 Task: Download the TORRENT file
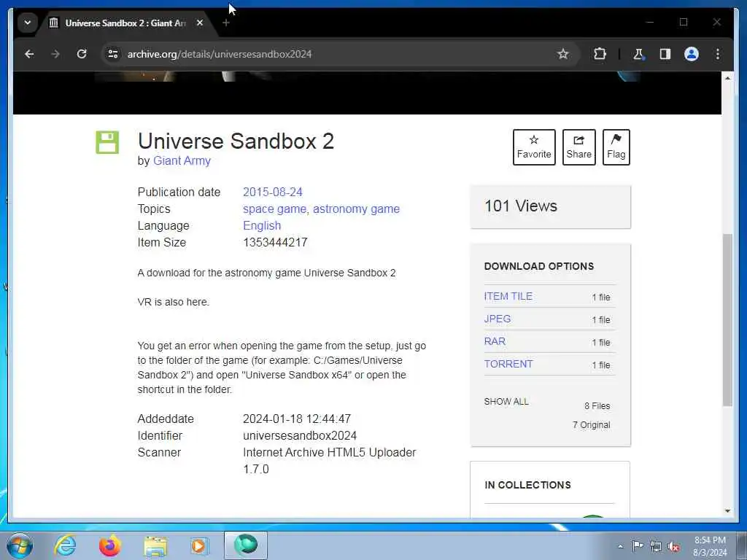coord(508,364)
